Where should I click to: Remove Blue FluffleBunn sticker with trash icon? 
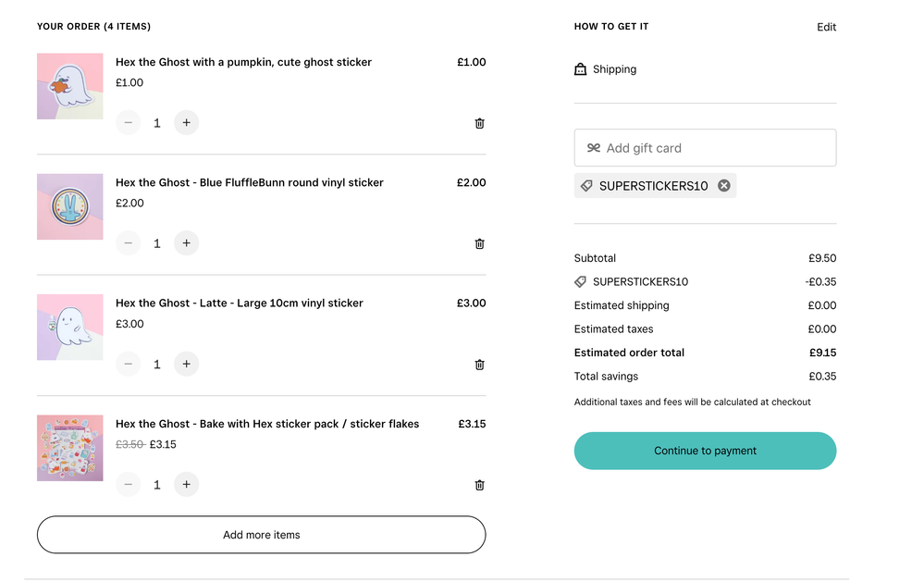[x=479, y=243]
